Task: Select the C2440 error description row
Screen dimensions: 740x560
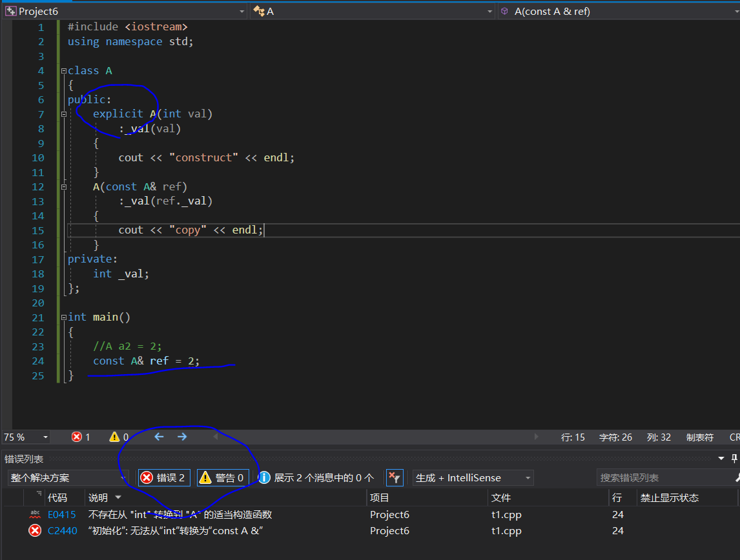Action: coord(175,531)
